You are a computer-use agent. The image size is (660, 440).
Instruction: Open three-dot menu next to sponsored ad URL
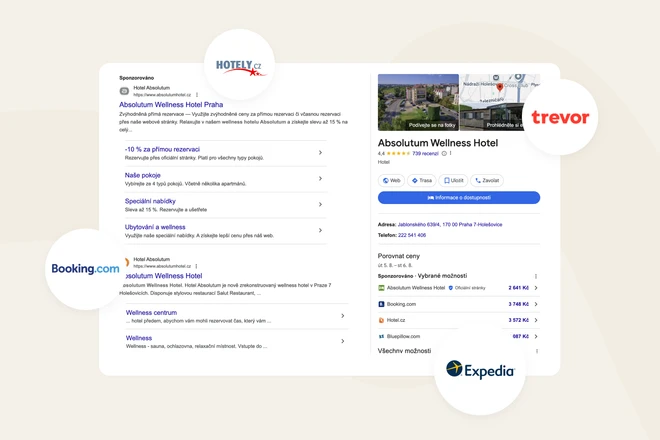(x=197, y=95)
